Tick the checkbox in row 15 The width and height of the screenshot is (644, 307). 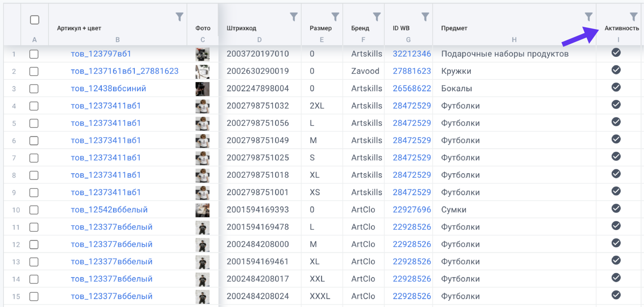pyautogui.click(x=34, y=297)
